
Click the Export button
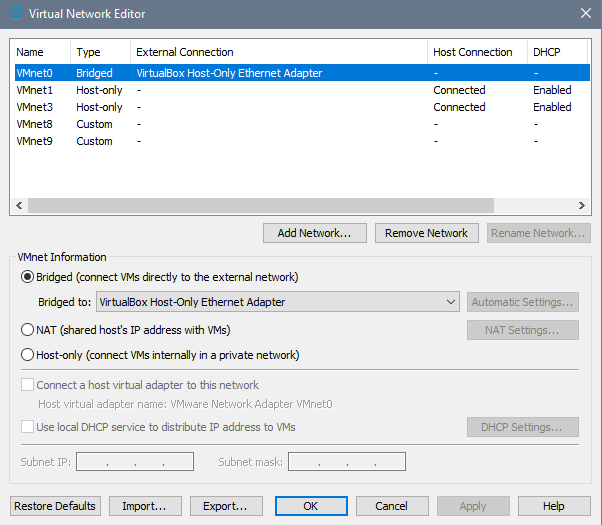click(226, 506)
